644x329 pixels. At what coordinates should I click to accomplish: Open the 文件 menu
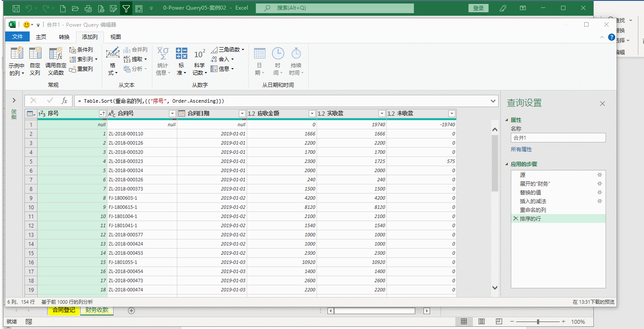click(x=17, y=37)
